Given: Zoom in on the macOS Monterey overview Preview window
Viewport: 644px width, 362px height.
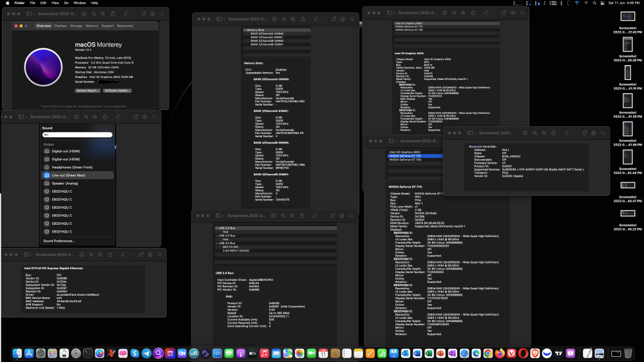Looking at the screenshot, I should [x=102, y=14].
